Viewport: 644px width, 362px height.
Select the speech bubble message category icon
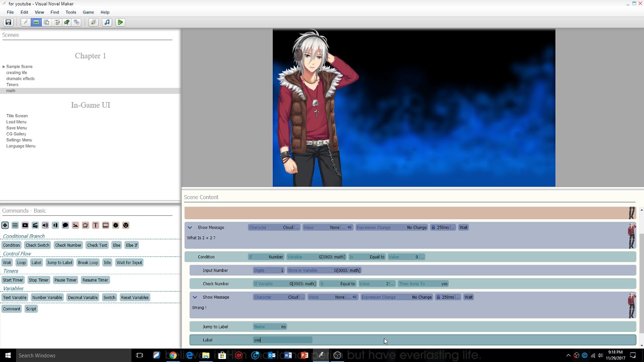click(x=65, y=225)
